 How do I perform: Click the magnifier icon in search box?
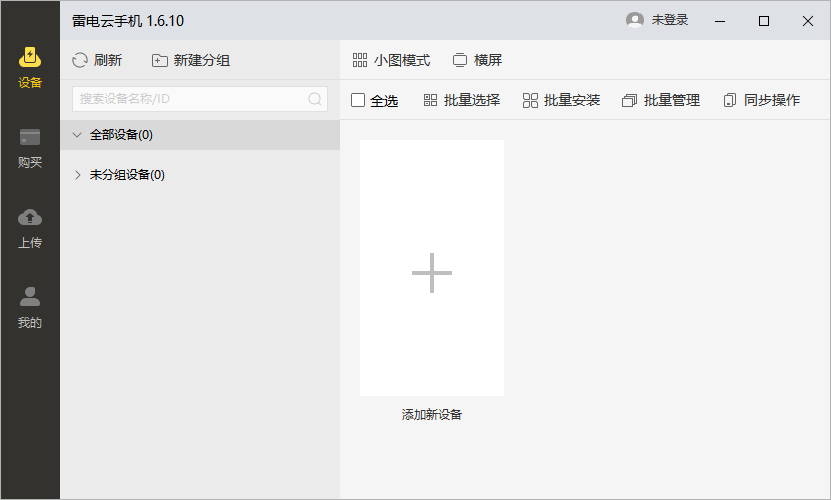pos(315,99)
